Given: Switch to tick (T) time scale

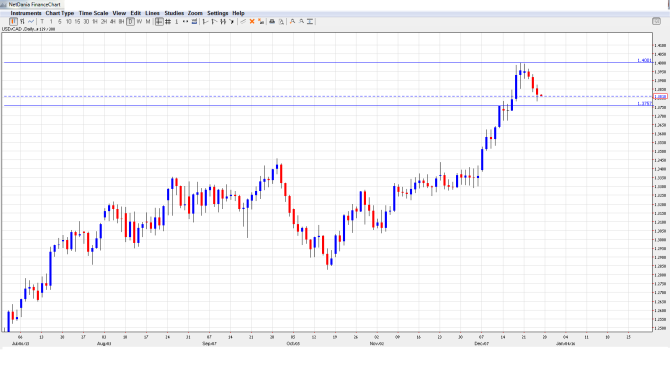Looking at the screenshot, I should click(x=42, y=21).
